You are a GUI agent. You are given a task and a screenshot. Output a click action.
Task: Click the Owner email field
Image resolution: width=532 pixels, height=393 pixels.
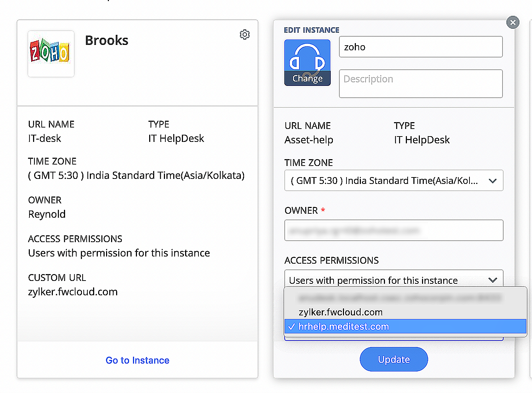pyautogui.click(x=394, y=230)
